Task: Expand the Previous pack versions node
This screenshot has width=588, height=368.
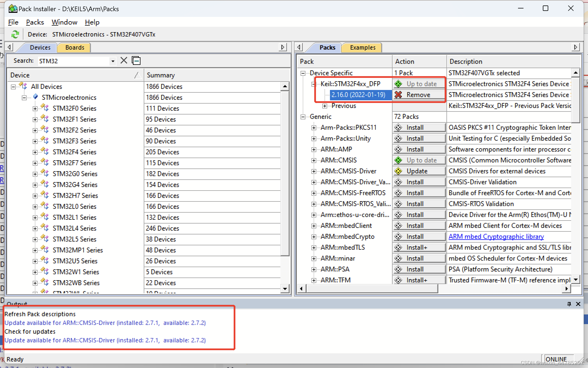Action: point(325,106)
